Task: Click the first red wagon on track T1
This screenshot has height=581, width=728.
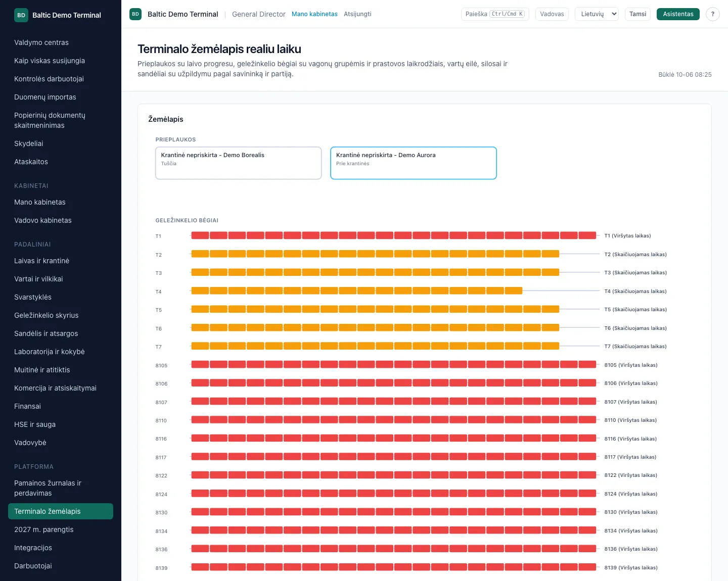Action: coord(200,235)
